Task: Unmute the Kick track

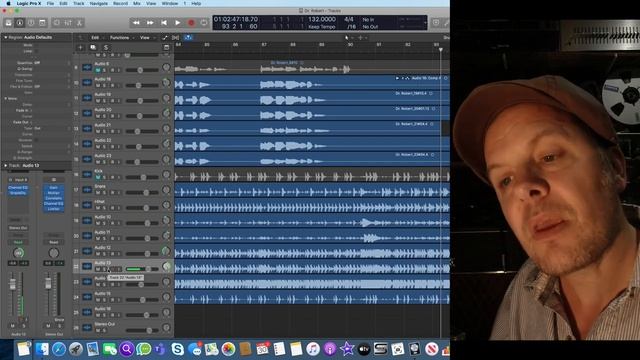Action: [98, 177]
